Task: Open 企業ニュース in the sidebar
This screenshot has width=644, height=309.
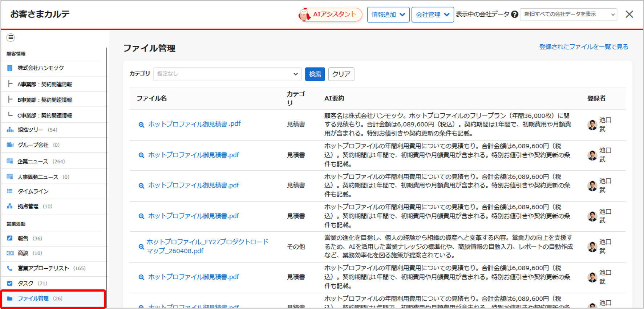Action: 33,161
